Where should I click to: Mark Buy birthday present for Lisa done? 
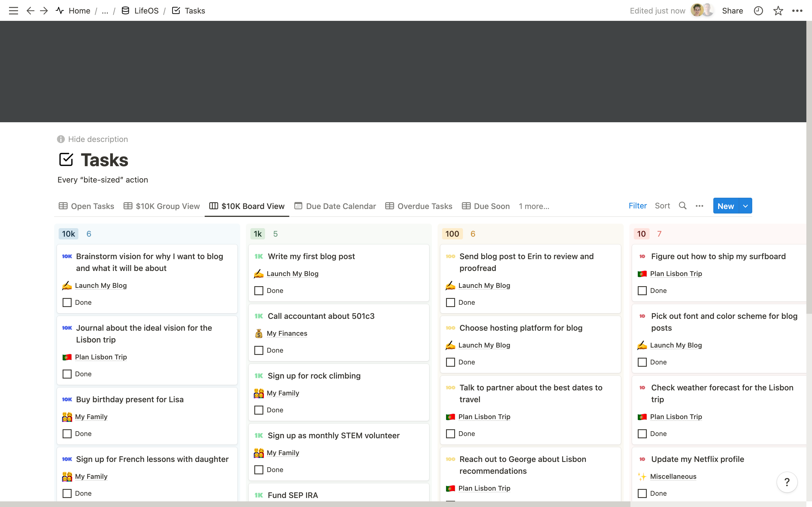[x=67, y=433]
